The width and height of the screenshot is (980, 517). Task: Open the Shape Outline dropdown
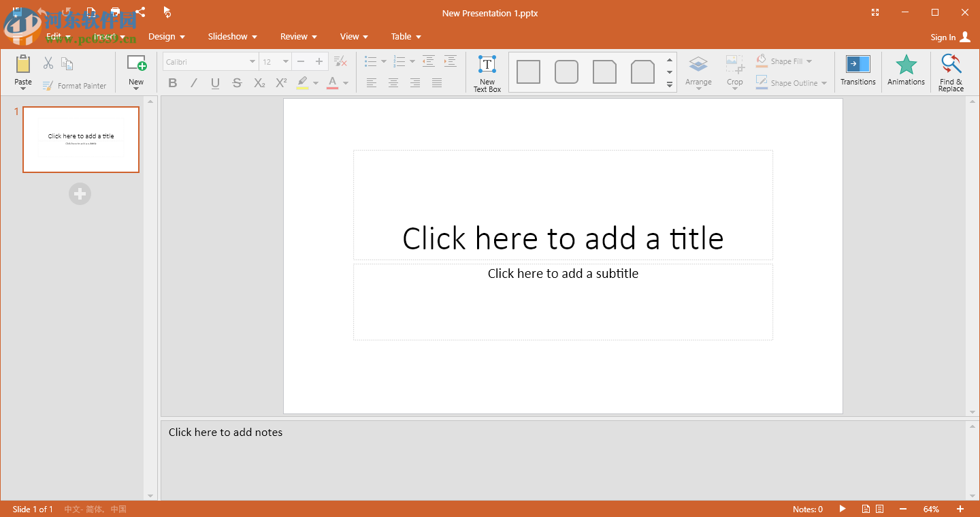coord(791,82)
